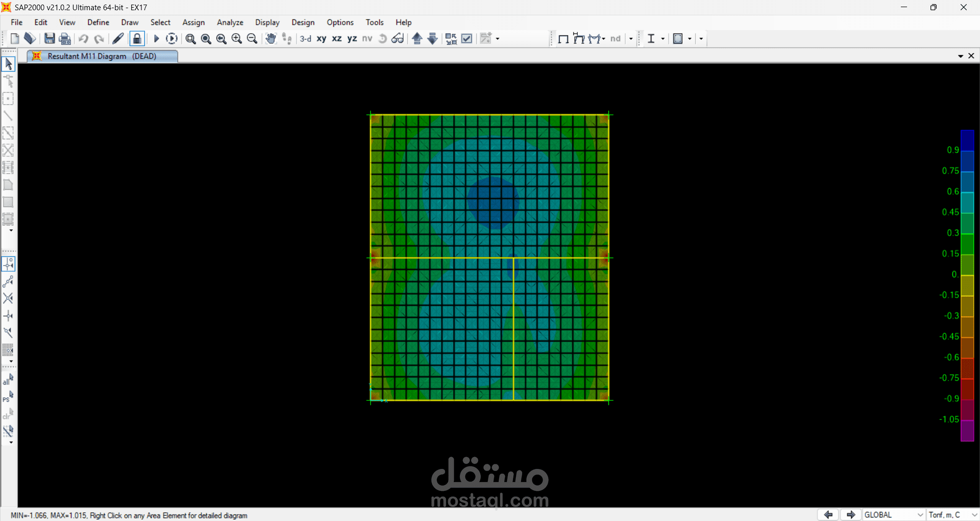The width and height of the screenshot is (980, 521).
Task: Switch to the 3-d view
Action: pyautogui.click(x=305, y=39)
